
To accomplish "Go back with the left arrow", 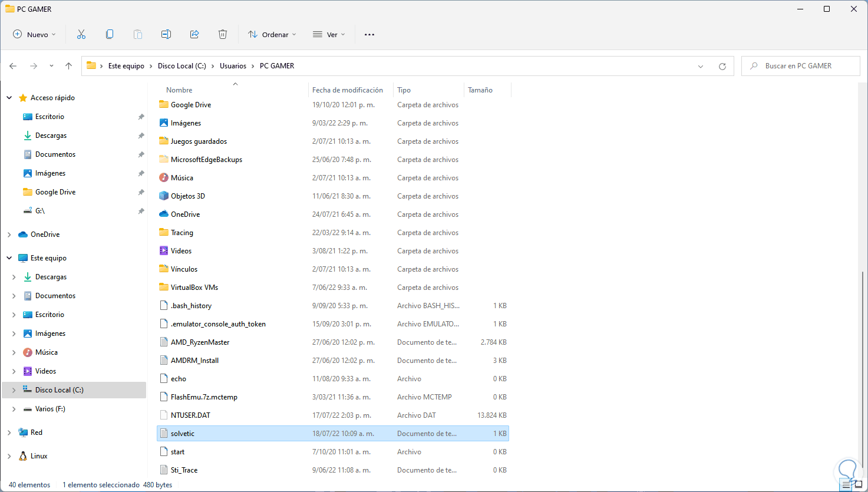I will (13, 66).
